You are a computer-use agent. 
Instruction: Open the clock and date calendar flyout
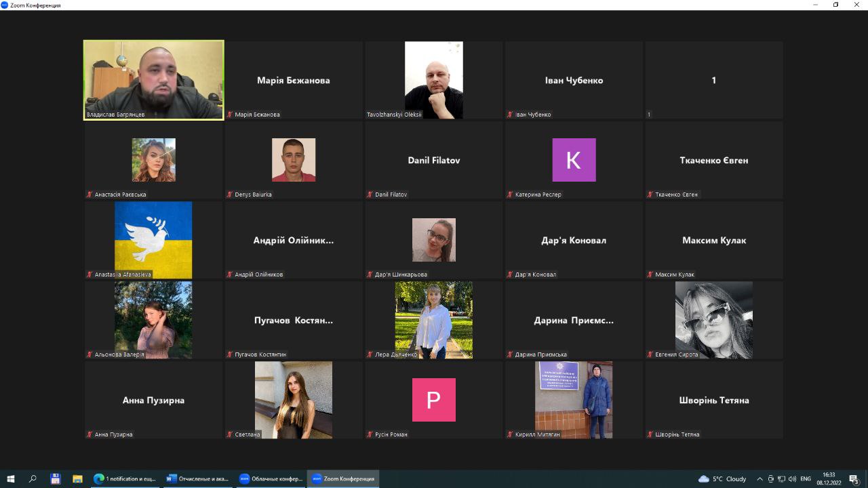click(x=829, y=479)
